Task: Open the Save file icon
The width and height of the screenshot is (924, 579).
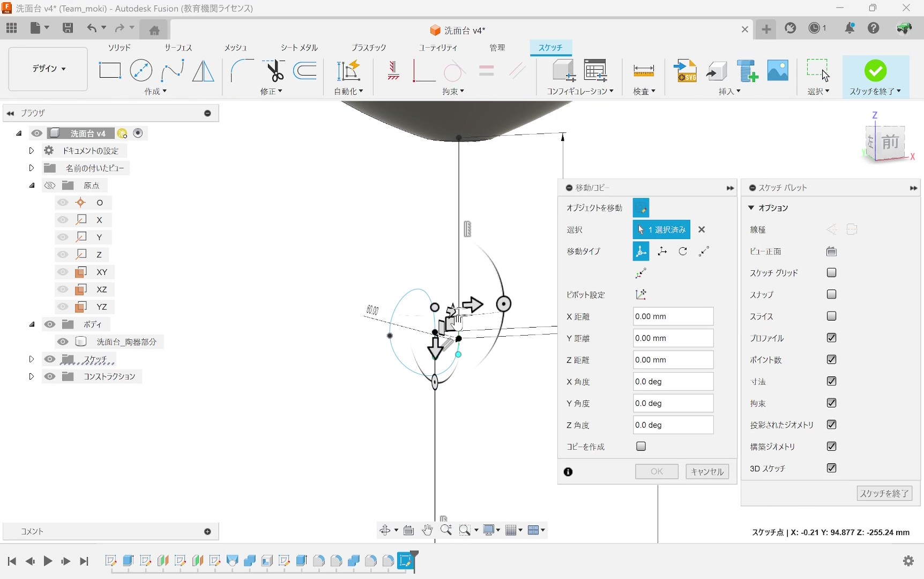Action: tap(68, 28)
